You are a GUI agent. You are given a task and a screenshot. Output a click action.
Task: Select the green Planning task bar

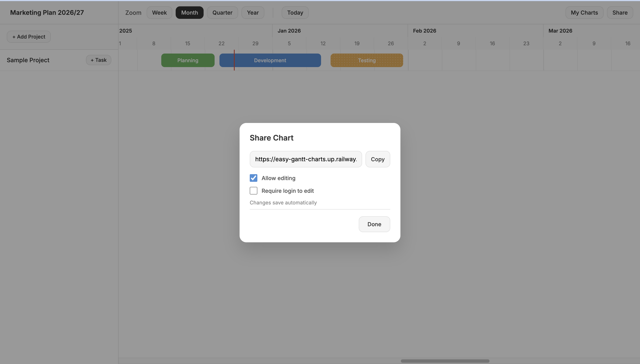(188, 60)
